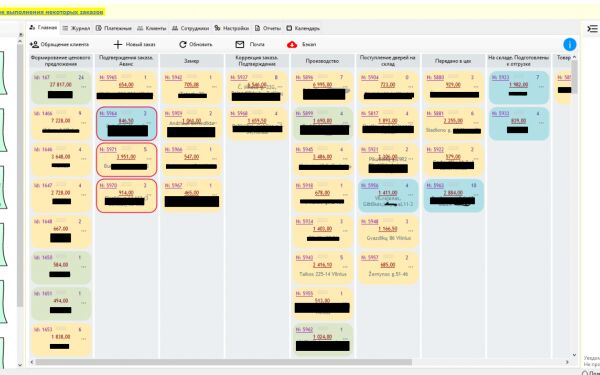Click the Поступление дверей на склад column header

pos(388,61)
